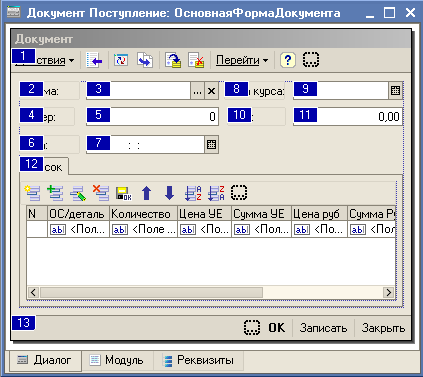Move row down with the blue down arrow

[169, 193]
